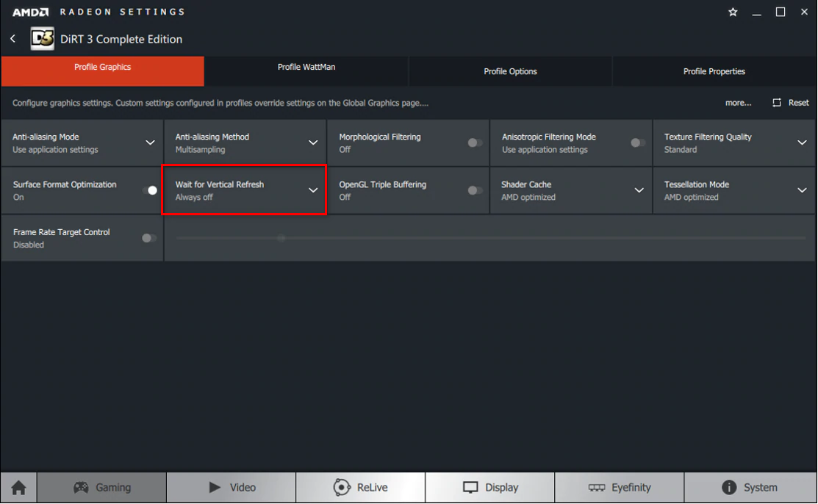
Task: Close the Radeon Settings window
Action: point(804,12)
